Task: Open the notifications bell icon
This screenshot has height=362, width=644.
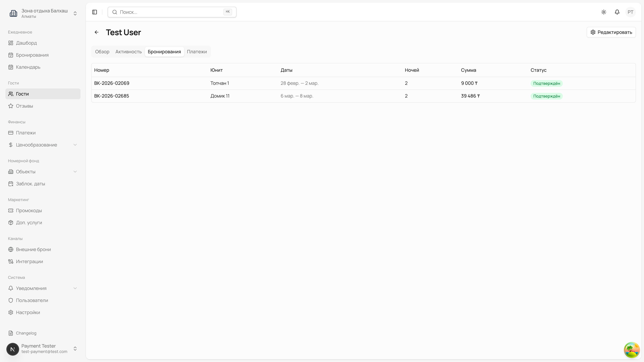Action: [x=617, y=12]
